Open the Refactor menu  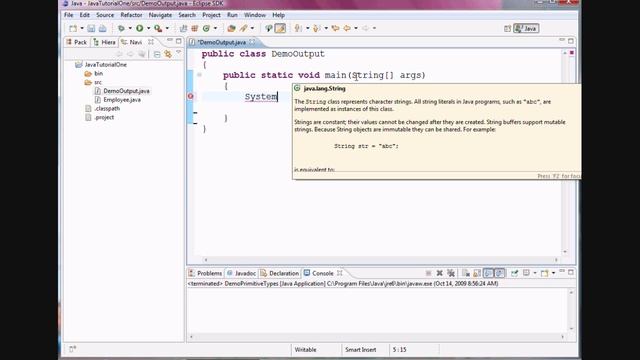coord(131,15)
